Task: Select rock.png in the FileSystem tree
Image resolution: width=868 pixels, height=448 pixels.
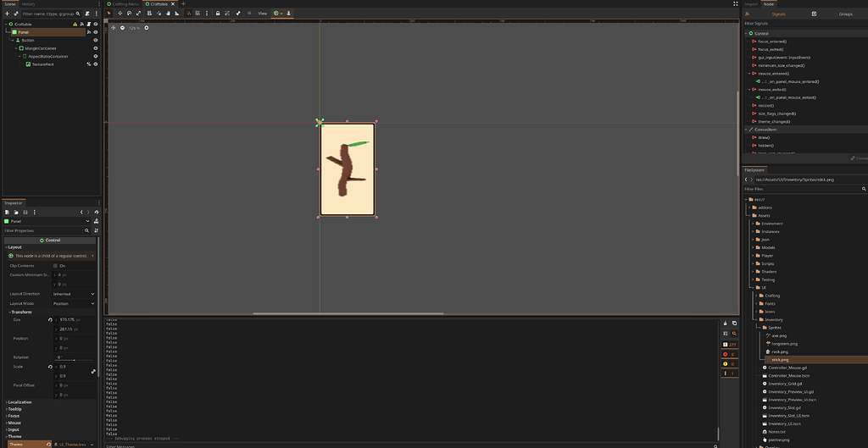Action: (x=780, y=351)
